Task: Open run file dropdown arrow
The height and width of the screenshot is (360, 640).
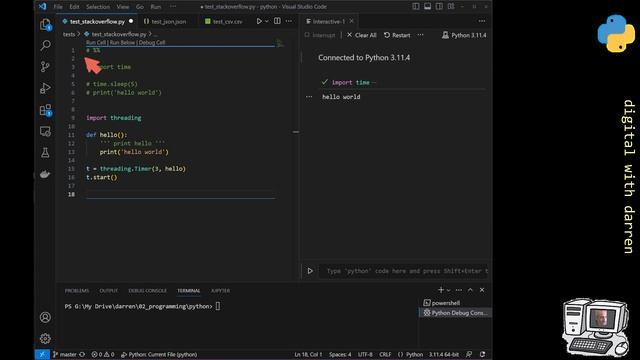Action: coord(267,21)
